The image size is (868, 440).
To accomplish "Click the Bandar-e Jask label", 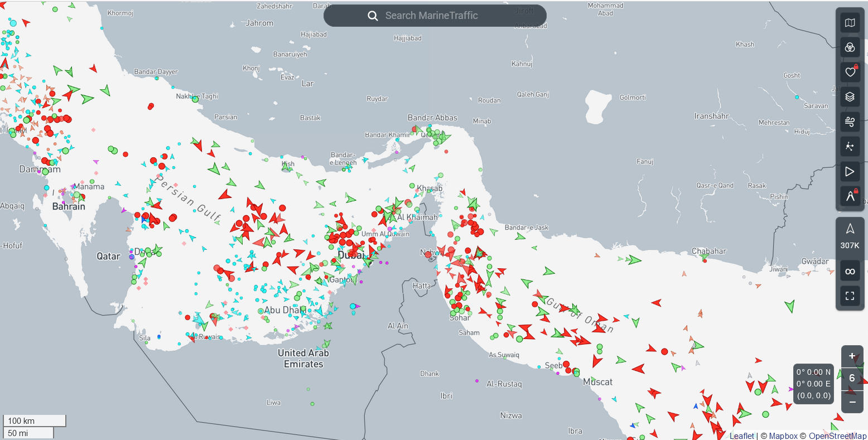I will 527,228.
